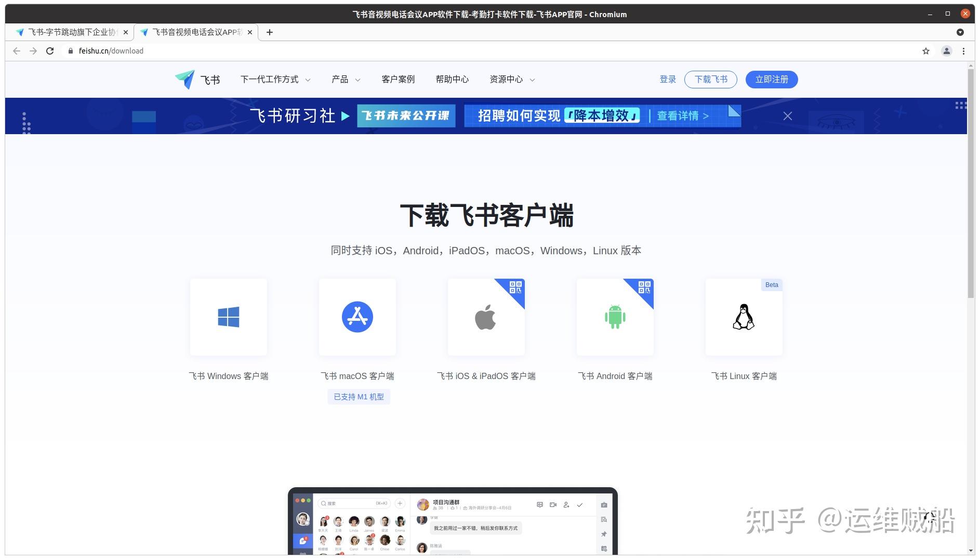Expand the 资源中心 dropdown menu
The image size is (980, 560).
tap(512, 80)
